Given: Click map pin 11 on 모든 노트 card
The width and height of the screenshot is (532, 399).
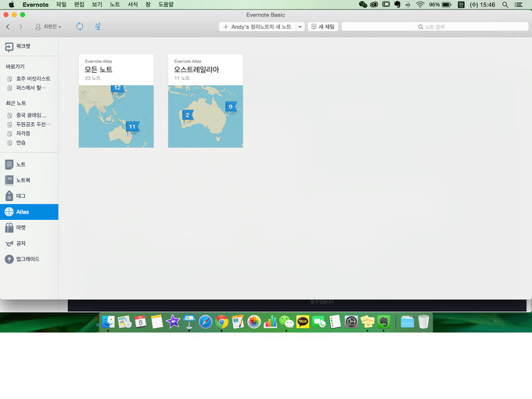Looking at the screenshot, I should 132,127.
